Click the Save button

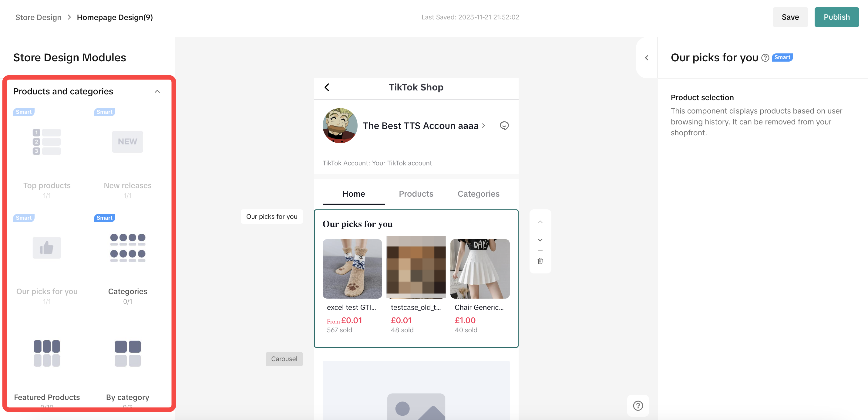[790, 17]
